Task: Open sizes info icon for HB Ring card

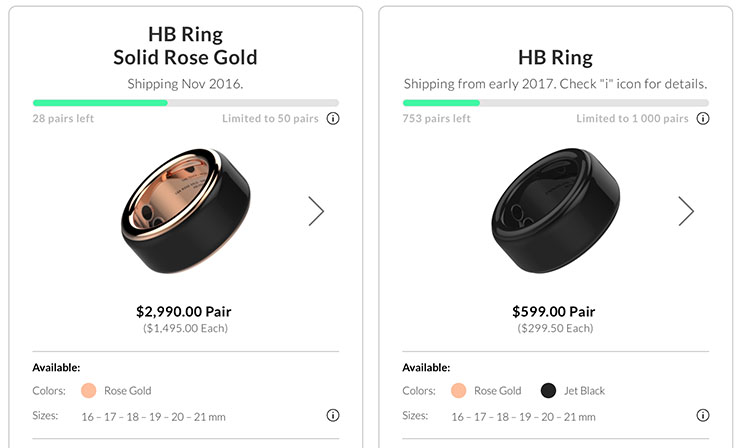Action: (703, 415)
